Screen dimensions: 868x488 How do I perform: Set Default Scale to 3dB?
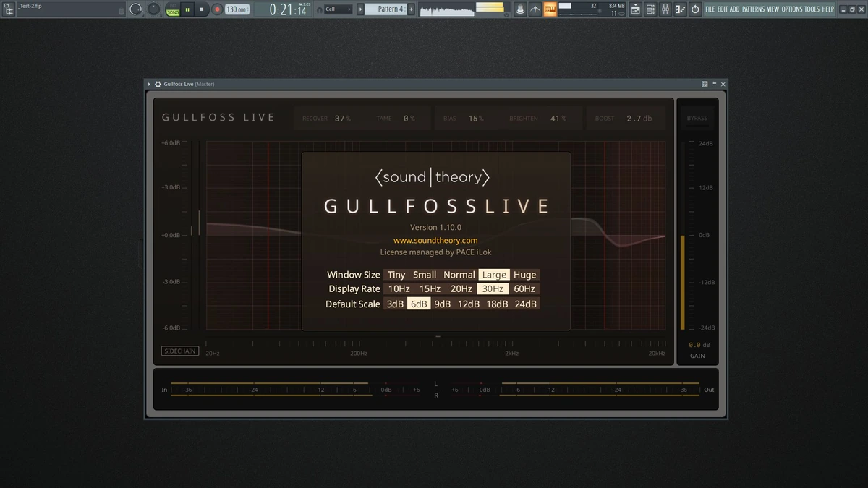point(396,304)
